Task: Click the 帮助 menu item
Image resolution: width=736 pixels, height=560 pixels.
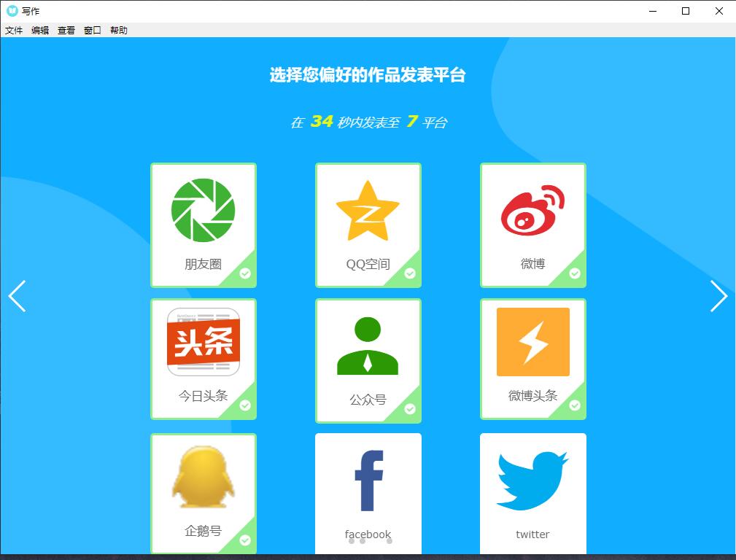Action: click(119, 31)
